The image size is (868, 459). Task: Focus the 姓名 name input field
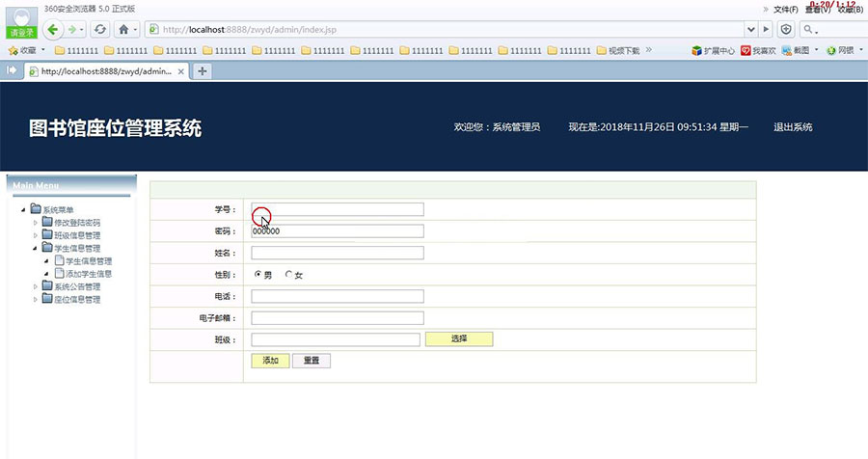point(338,253)
